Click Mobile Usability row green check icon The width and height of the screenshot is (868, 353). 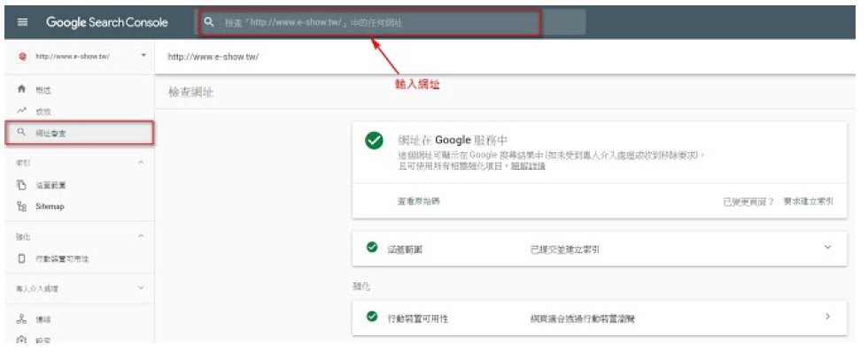pyautogui.click(x=373, y=317)
